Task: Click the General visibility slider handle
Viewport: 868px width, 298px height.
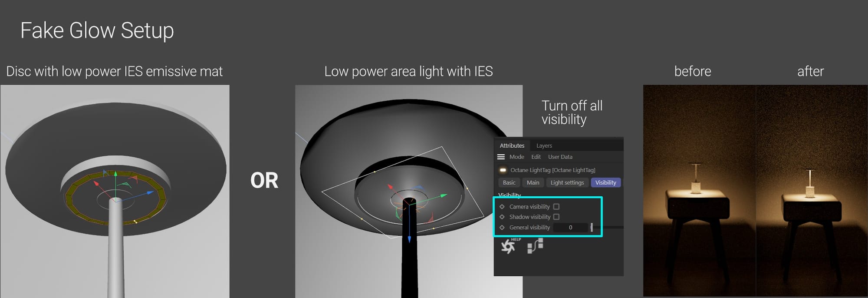Action: pyautogui.click(x=592, y=227)
